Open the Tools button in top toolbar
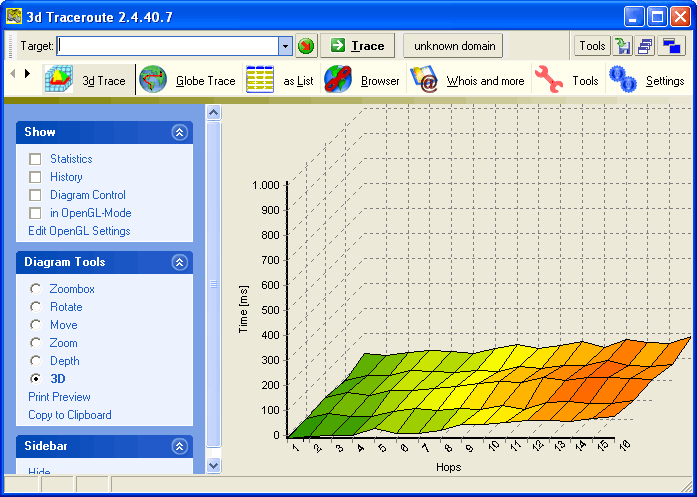The height and width of the screenshot is (497, 697). [592, 46]
